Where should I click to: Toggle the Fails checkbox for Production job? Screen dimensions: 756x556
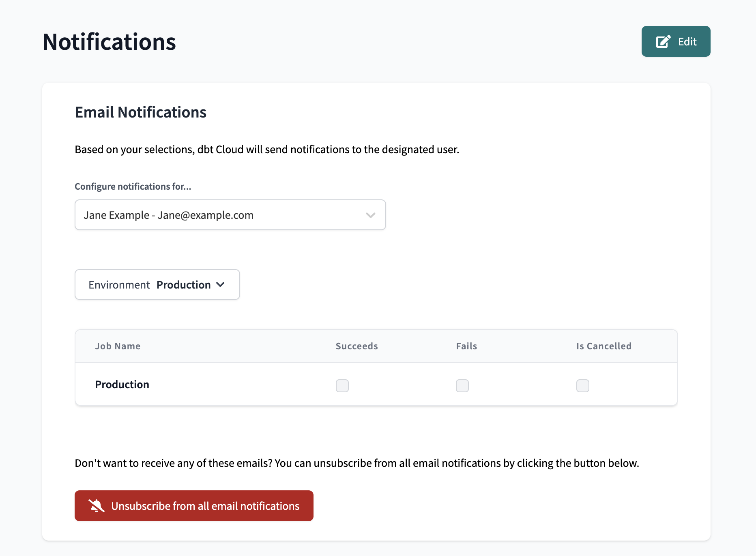[x=462, y=385]
